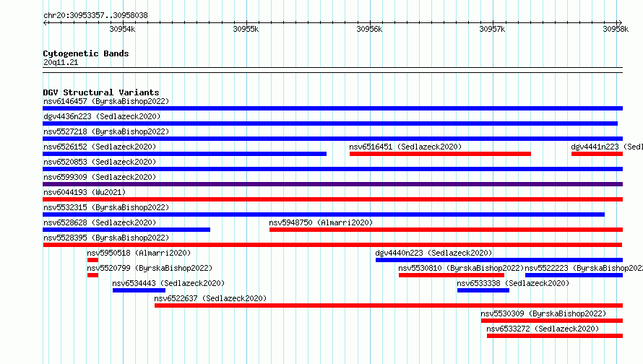This screenshot has width=643, height=364.
Task: Click the red bar of nsv6044193
Action: (x=332, y=199)
